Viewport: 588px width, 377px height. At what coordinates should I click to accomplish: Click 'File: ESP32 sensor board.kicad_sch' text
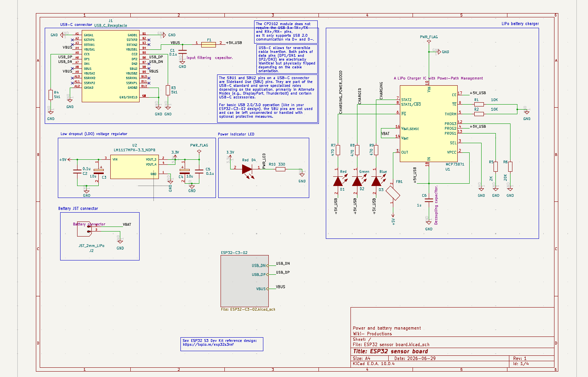(x=391, y=345)
